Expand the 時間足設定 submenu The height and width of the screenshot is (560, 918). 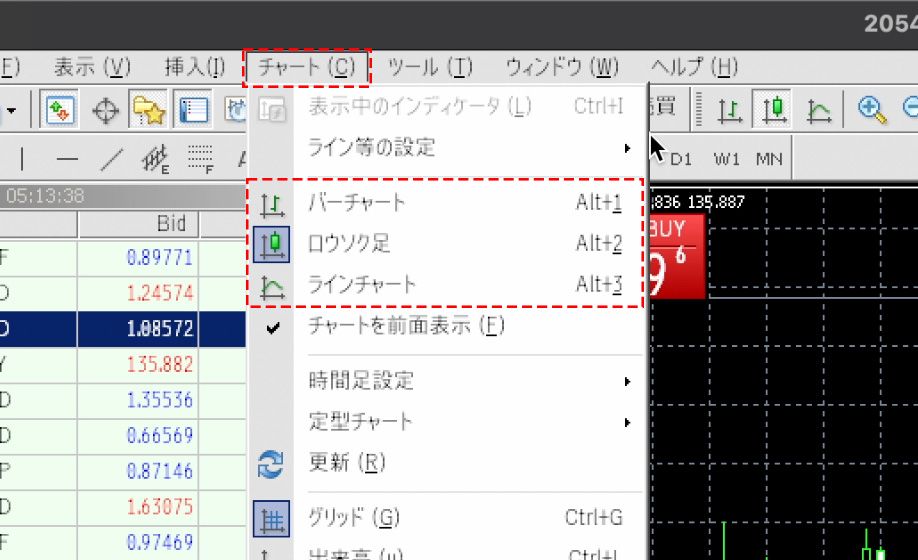pos(361,381)
